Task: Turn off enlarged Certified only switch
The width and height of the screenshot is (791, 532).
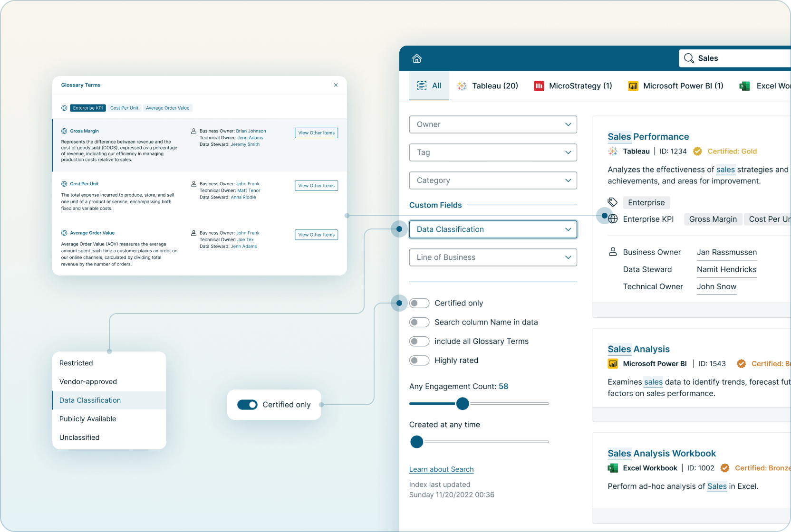Action: [x=247, y=405]
